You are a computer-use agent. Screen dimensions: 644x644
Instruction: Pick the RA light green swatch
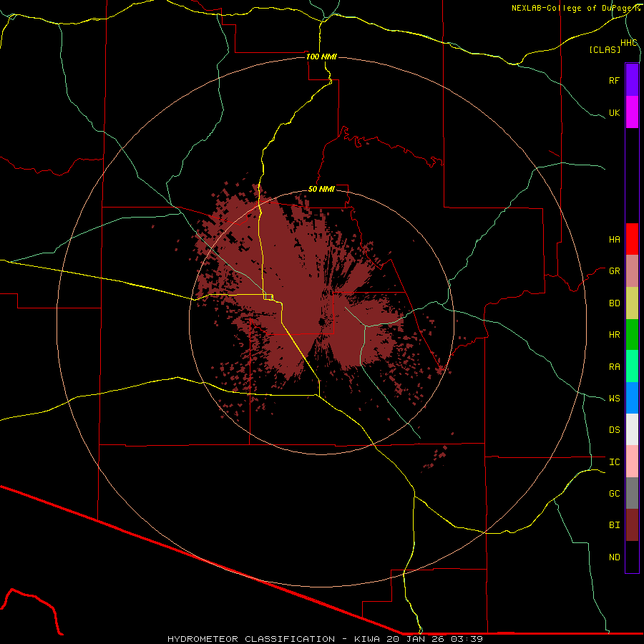click(x=632, y=366)
